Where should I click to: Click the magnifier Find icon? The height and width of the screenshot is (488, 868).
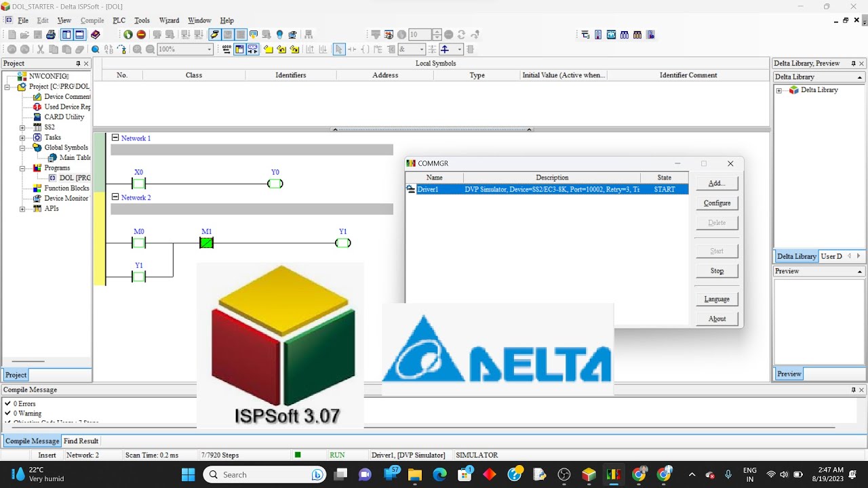pyautogui.click(x=96, y=49)
